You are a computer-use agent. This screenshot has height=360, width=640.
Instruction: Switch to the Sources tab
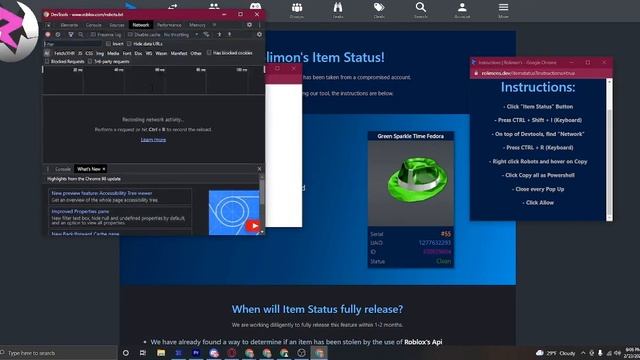pos(117,25)
